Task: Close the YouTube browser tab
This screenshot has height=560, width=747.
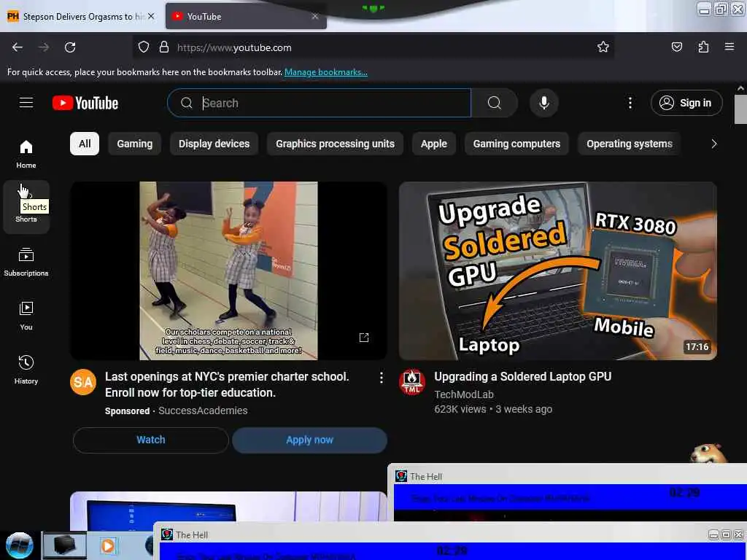Action: click(x=315, y=17)
